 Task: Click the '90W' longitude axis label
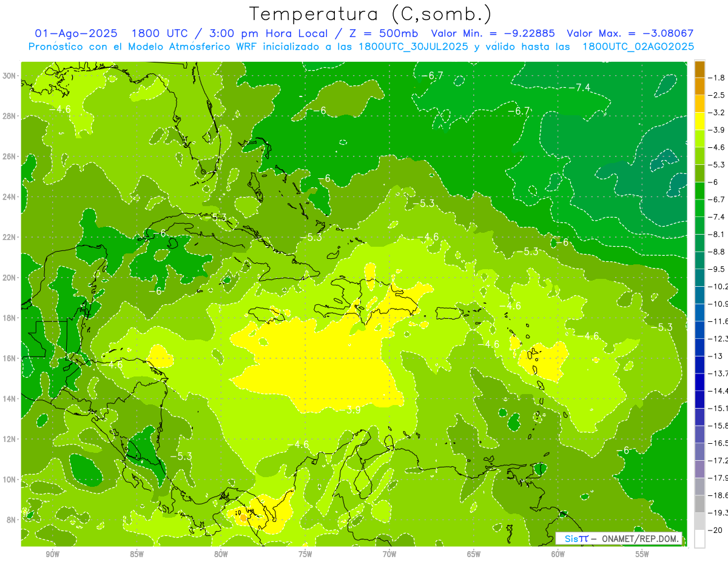(x=52, y=554)
